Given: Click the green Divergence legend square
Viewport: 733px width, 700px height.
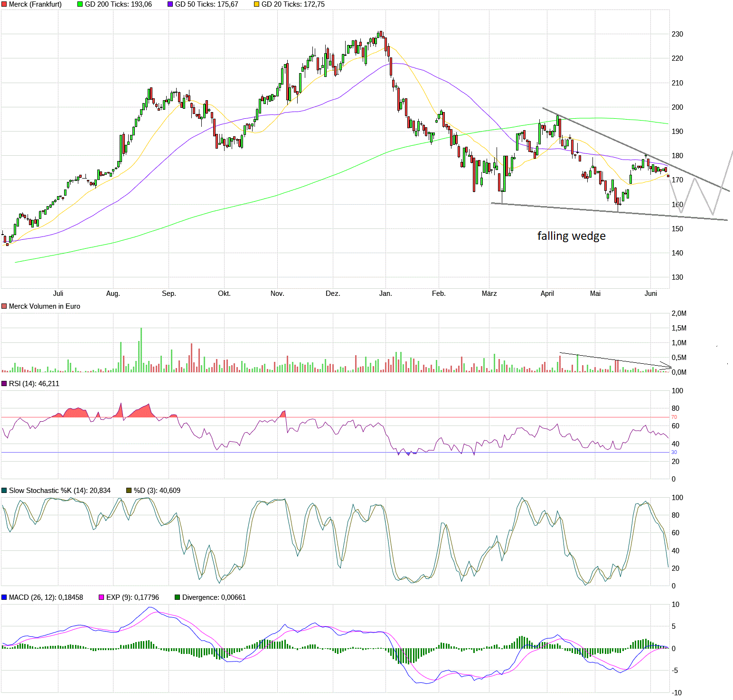Looking at the screenshot, I should tap(178, 597).
